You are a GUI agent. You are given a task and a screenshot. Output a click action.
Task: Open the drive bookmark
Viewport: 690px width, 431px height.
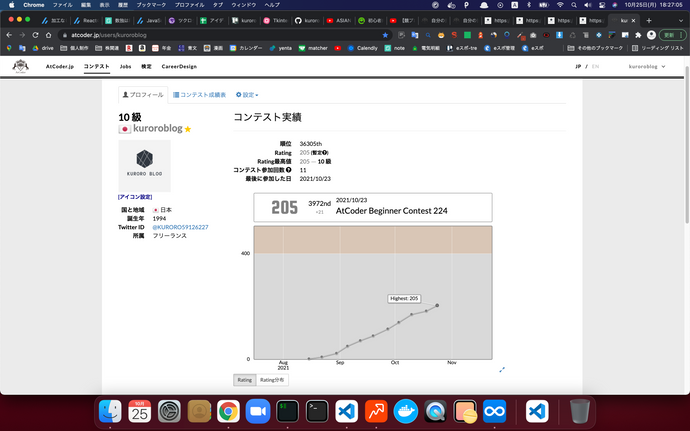pyautogui.click(x=43, y=48)
